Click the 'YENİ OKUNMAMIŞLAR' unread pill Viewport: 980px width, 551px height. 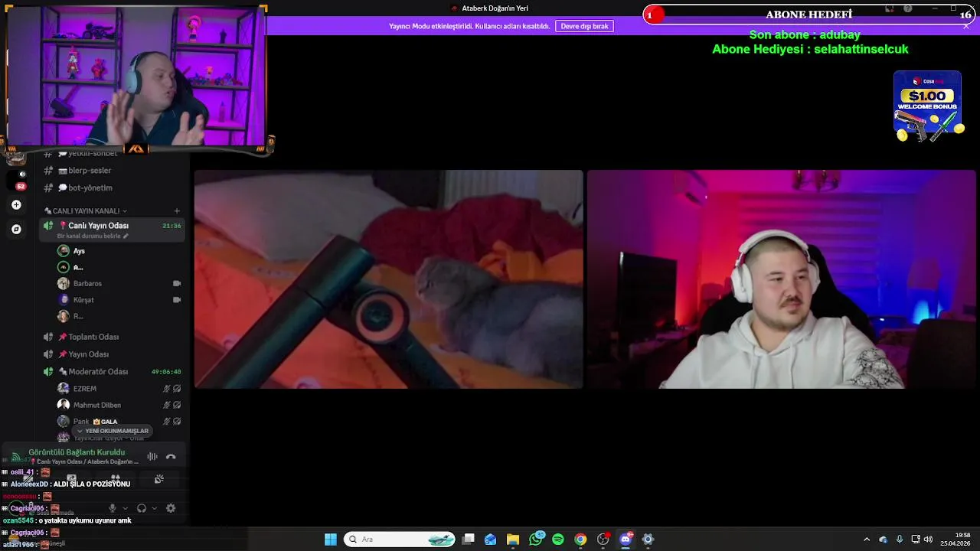[x=113, y=431]
